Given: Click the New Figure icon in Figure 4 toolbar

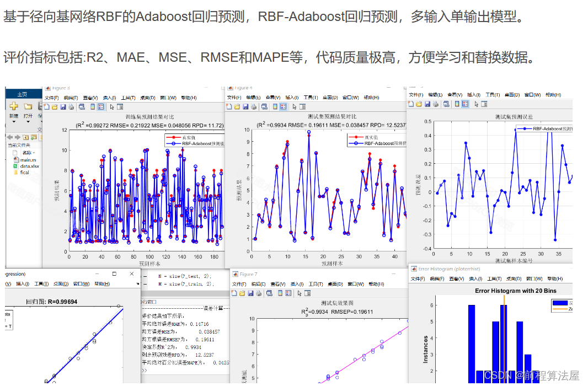Looking at the screenshot, I should pyautogui.click(x=229, y=107).
